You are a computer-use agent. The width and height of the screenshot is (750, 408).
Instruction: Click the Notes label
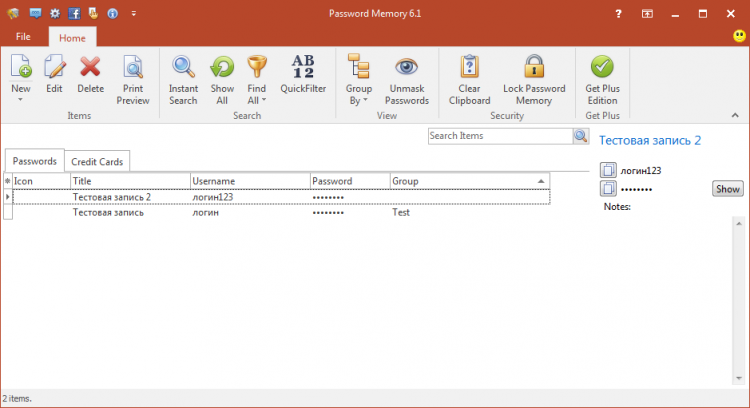click(617, 207)
